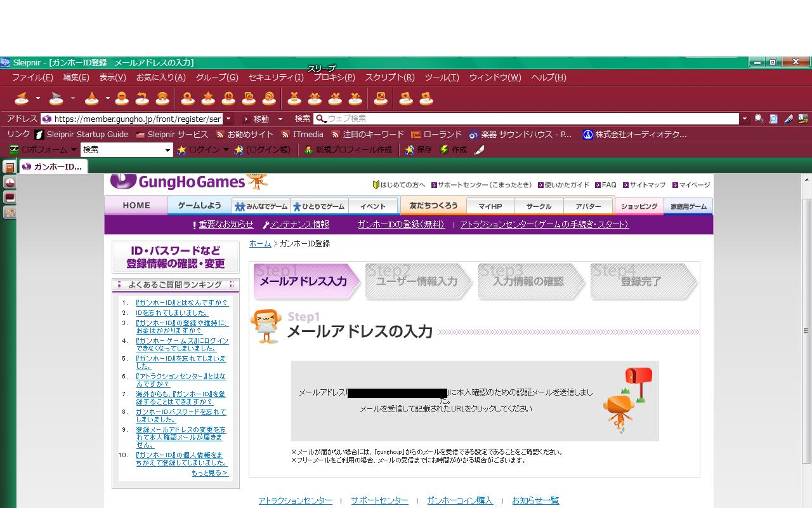Click the もっと見る > link
This screenshot has height=508, width=812.
pos(209,473)
